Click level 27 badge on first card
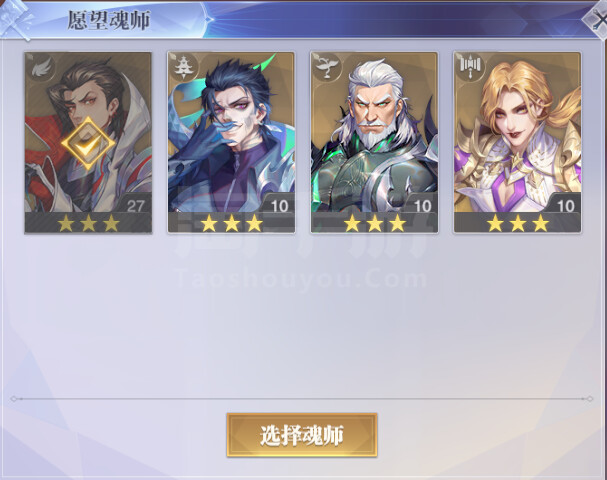The image size is (607, 480). click(x=136, y=204)
